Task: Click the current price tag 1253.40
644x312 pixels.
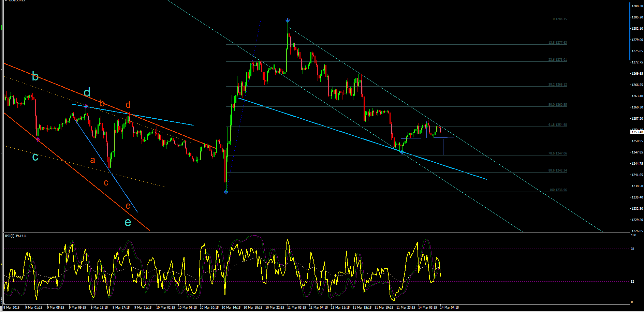Action: pos(637,132)
